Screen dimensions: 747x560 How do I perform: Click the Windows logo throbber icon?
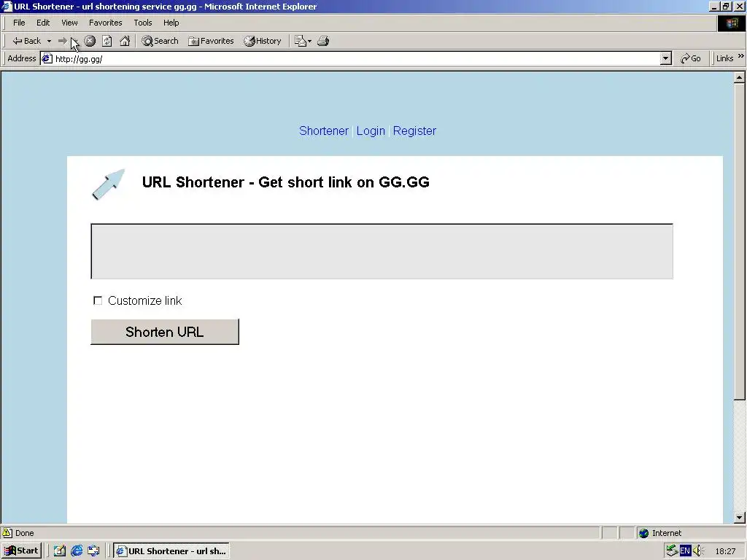(x=731, y=23)
